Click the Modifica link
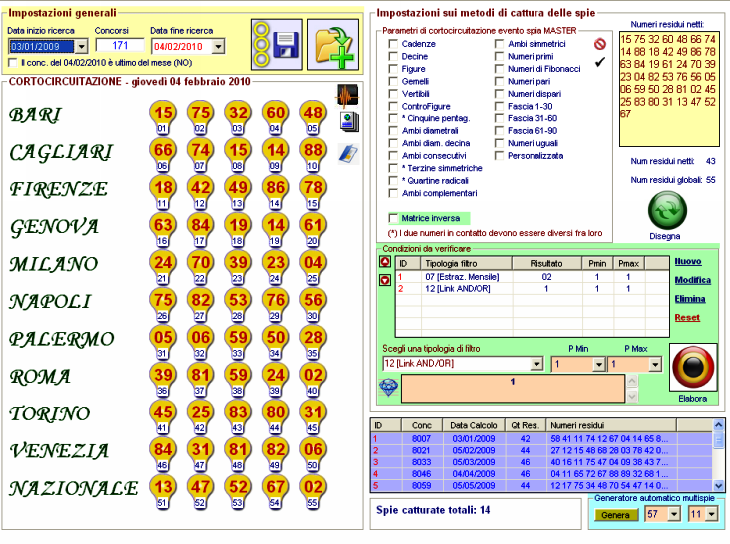The width and height of the screenshot is (730, 544). click(x=693, y=280)
